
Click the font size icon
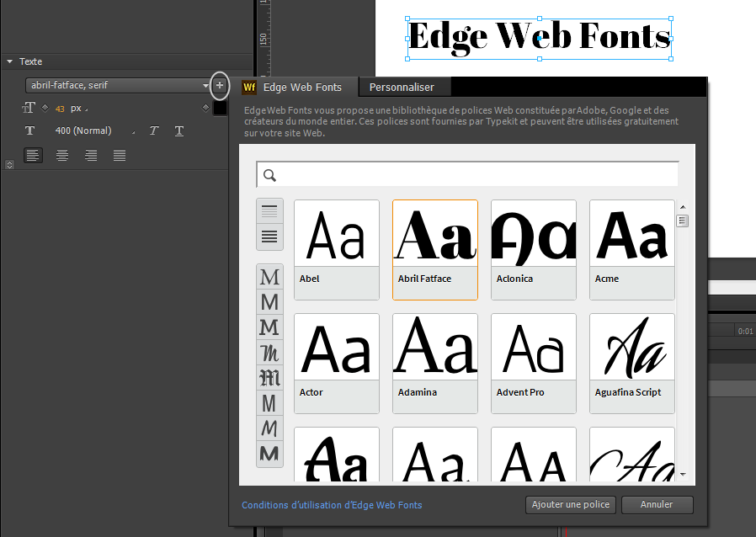click(x=29, y=108)
